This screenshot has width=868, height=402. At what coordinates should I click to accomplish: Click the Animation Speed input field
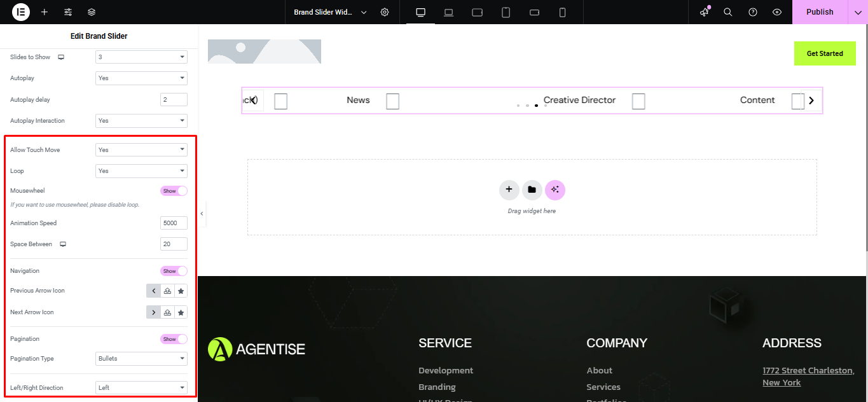[174, 223]
